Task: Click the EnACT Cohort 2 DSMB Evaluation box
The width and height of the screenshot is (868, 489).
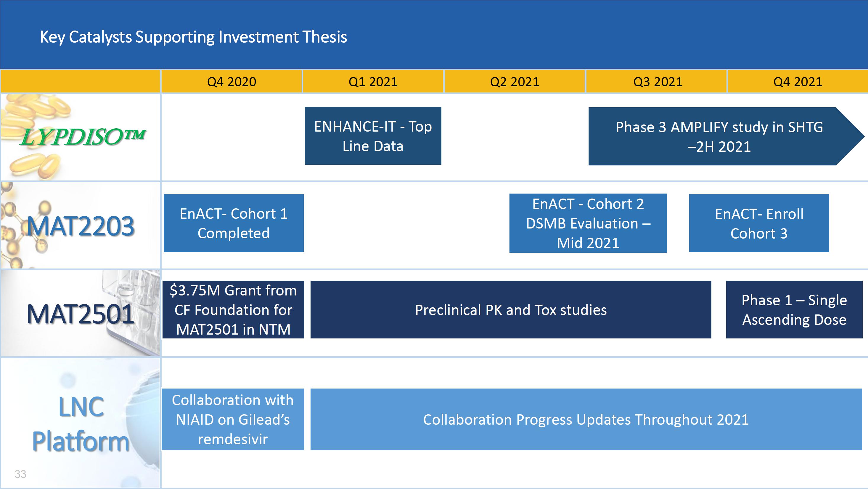Action: (588, 223)
